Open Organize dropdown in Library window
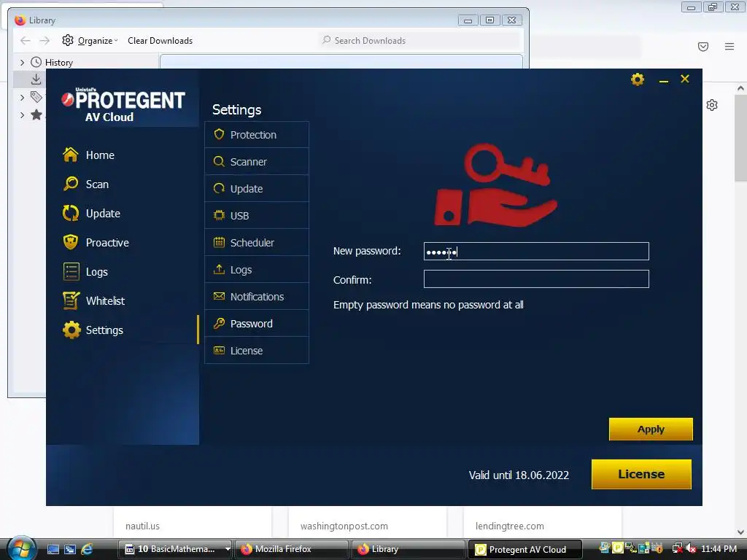The width and height of the screenshot is (747, 560). (90, 41)
